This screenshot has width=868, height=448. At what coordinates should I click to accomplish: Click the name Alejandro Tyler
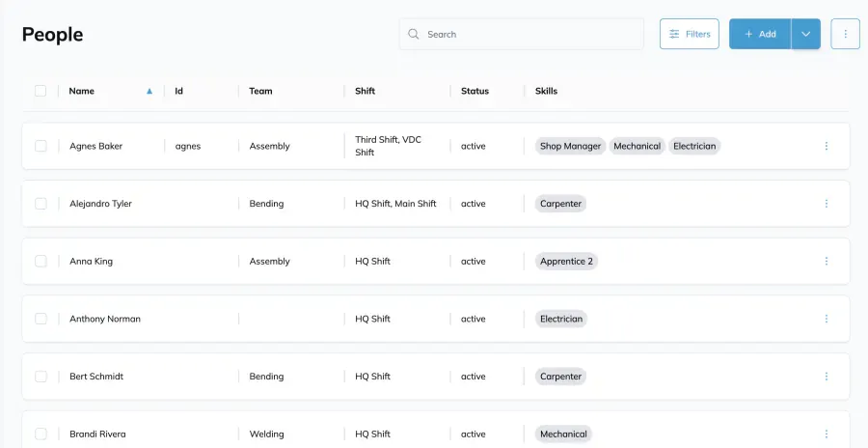coord(100,204)
